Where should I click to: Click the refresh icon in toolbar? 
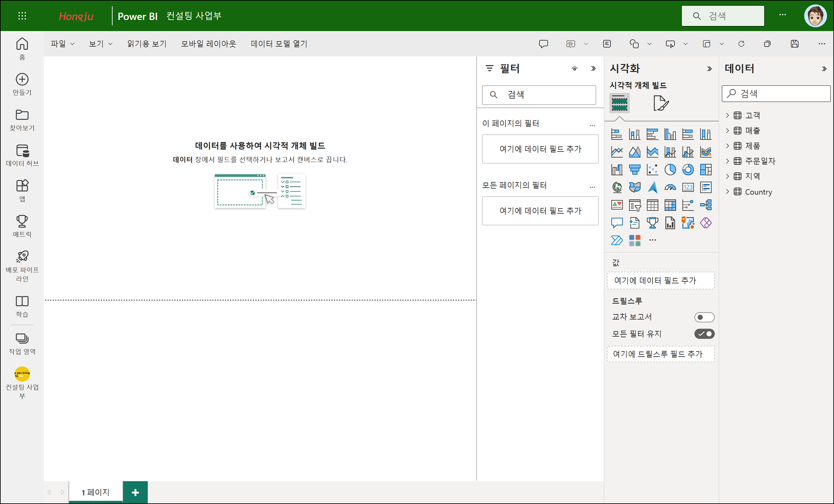(741, 44)
